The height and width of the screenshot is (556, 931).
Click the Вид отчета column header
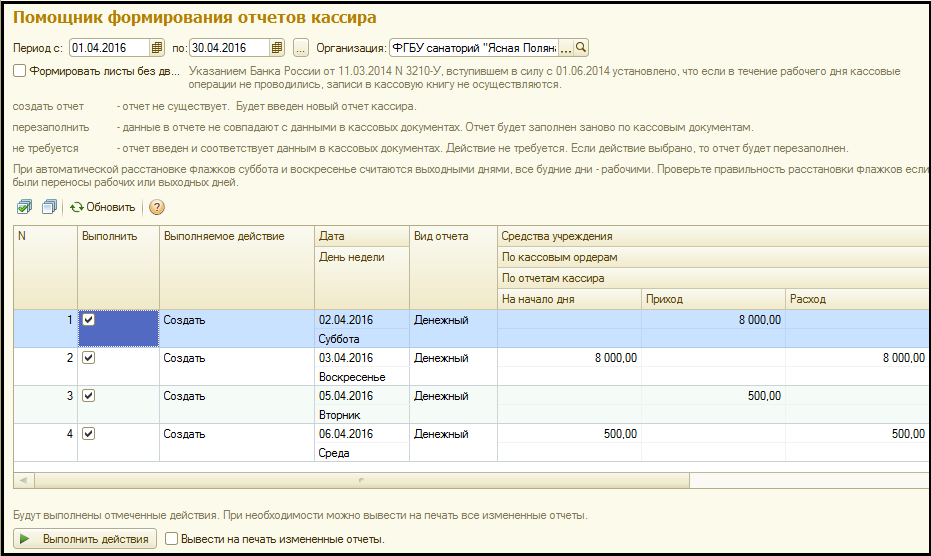pos(452,236)
